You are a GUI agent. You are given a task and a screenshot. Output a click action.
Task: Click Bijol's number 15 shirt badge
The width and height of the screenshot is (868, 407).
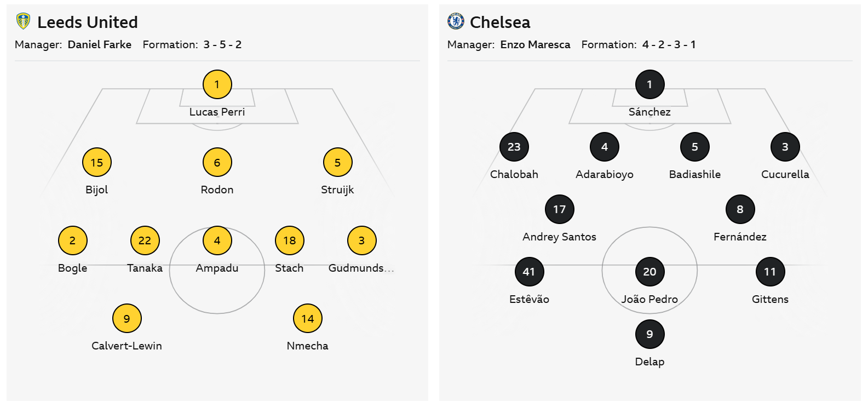click(97, 162)
